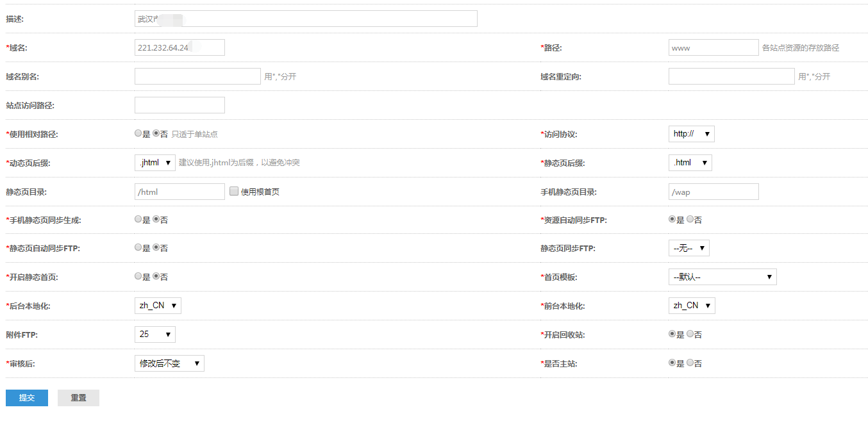Select 是 for 开启回收站
Image resolution: width=868 pixels, height=446 pixels.
pyautogui.click(x=672, y=334)
